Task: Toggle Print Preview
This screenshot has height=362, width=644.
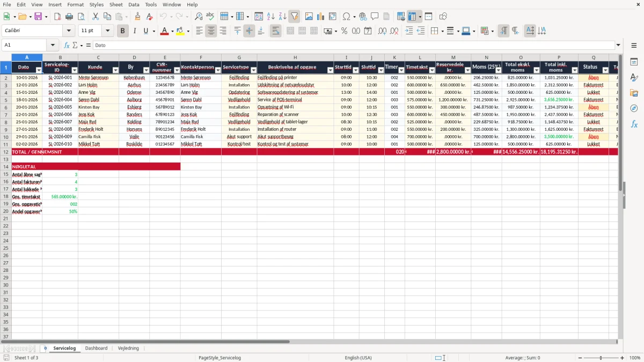Action: [x=81, y=17]
